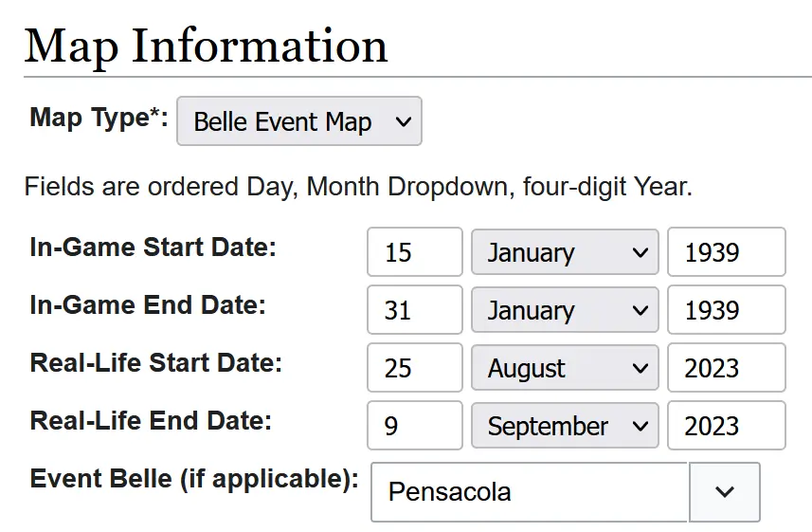Click the In-Game Start Date label
The image size is (812, 532).
[153, 248]
